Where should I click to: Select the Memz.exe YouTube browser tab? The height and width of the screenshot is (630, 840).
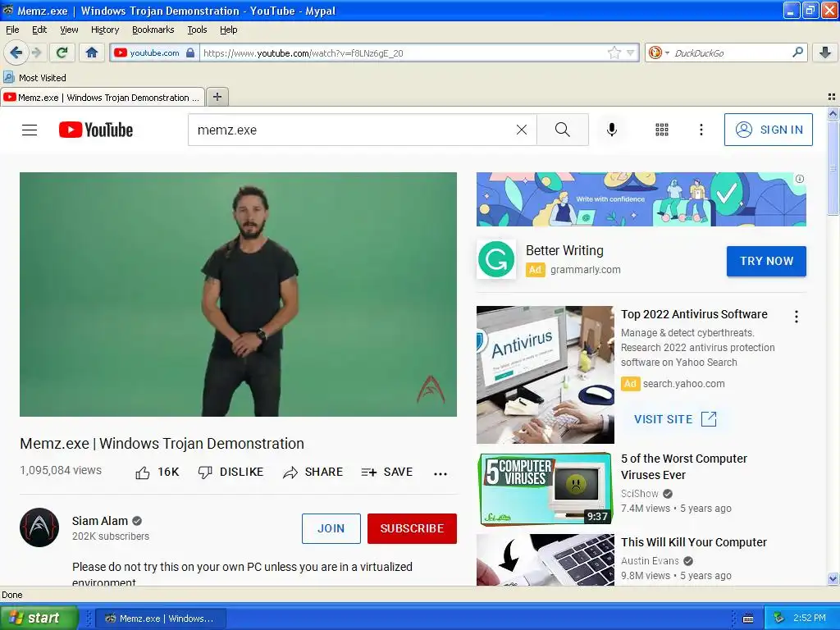[x=103, y=98]
